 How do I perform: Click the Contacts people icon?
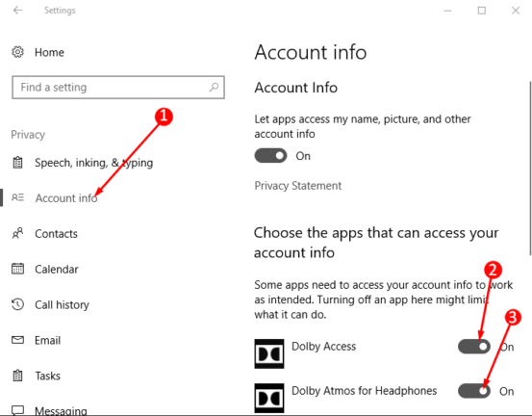[x=17, y=233]
